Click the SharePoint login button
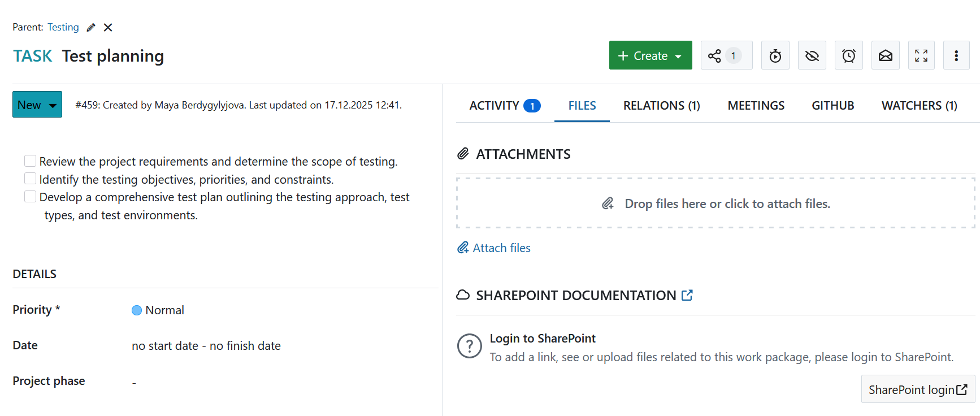The width and height of the screenshot is (980, 416). (x=918, y=389)
